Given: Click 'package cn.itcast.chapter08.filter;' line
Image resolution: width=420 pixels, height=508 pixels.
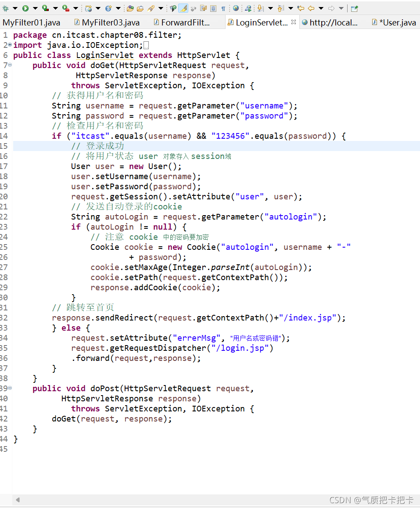Looking at the screenshot, I should click(97, 35).
